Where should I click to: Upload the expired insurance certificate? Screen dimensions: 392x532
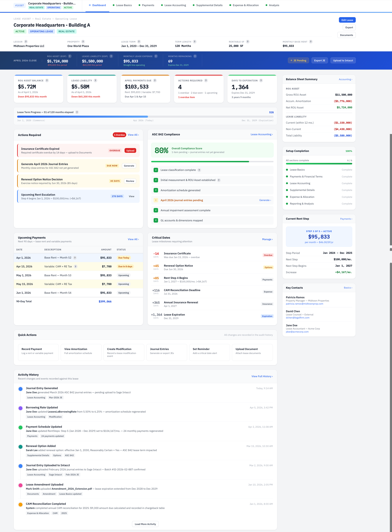click(130, 150)
